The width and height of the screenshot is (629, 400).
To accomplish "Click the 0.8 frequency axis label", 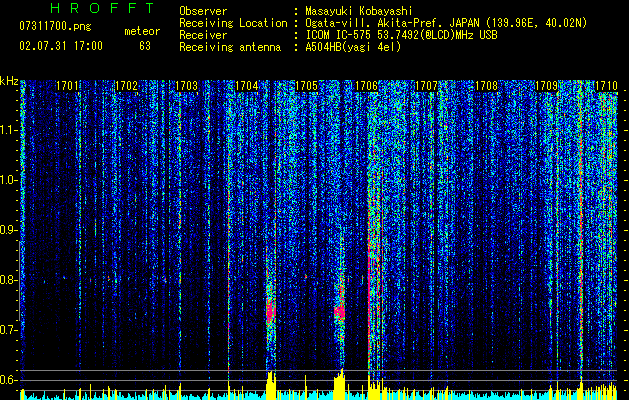I will [x=9, y=280].
